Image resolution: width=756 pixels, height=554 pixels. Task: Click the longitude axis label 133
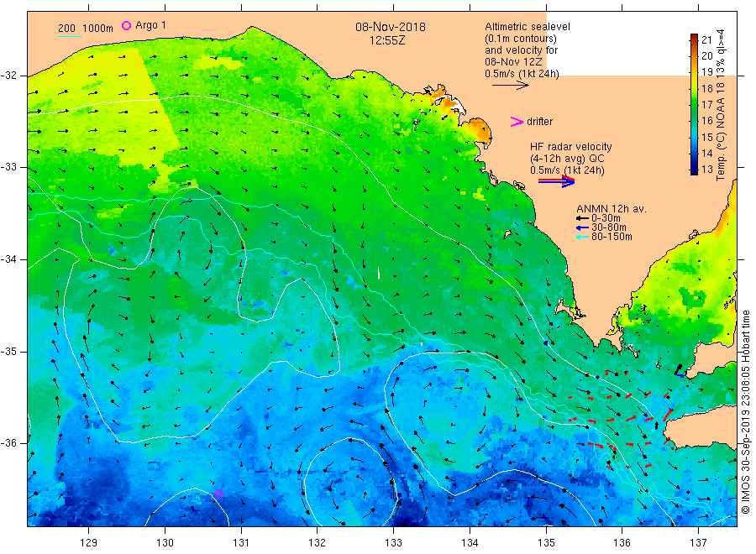(393, 542)
